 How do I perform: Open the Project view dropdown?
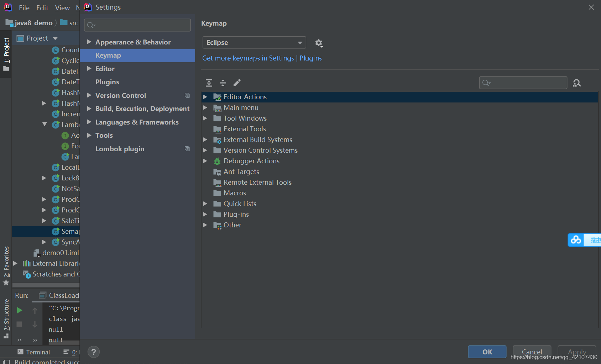click(55, 38)
